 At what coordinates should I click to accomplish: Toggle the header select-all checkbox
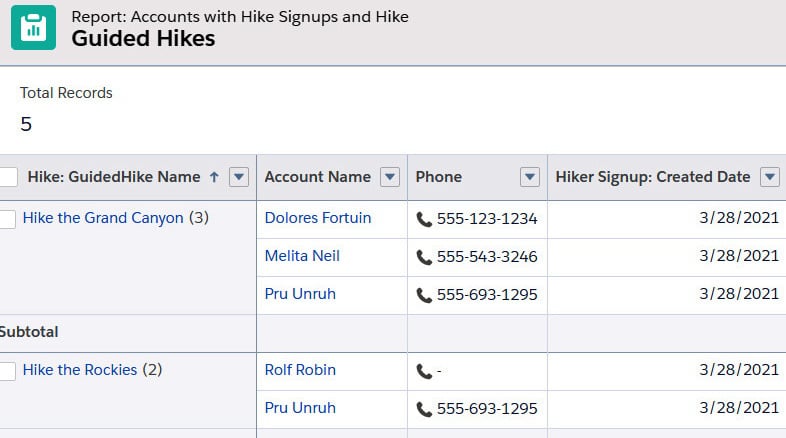pos(8,177)
